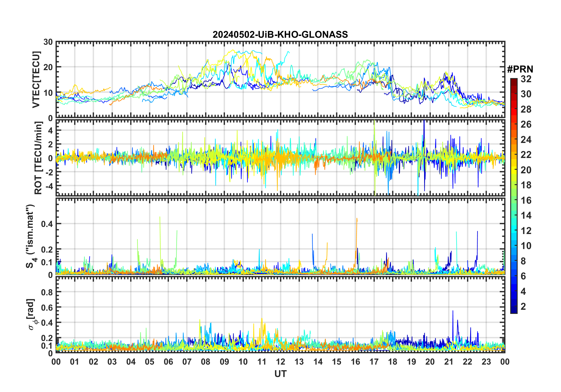
Task: Click the "#PRN" colorbar heading
Action: click(520, 69)
